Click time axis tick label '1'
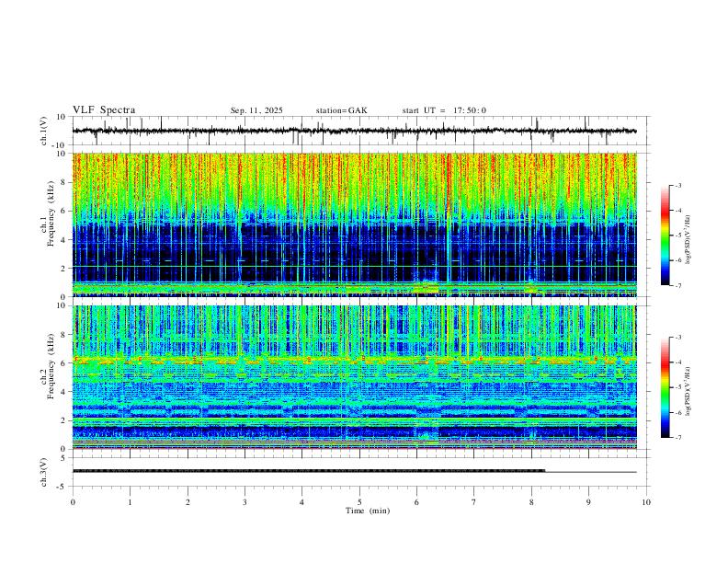728x563 pixels. [x=130, y=502]
